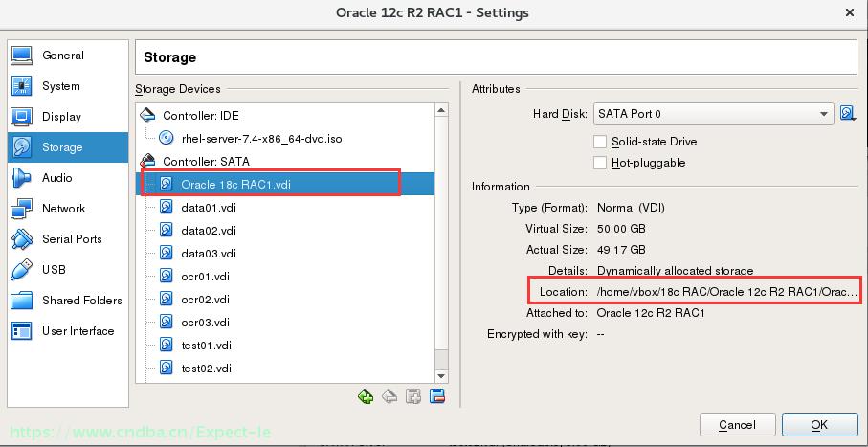Screen dimensions: 868x447
Task: Click the Dynamically allocated storage detail
Action: 676,271
